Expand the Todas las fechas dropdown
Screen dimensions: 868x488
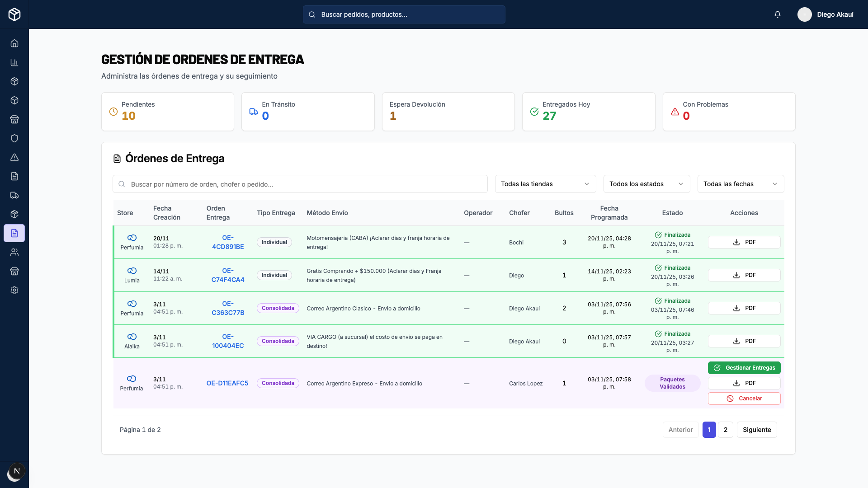741,184
